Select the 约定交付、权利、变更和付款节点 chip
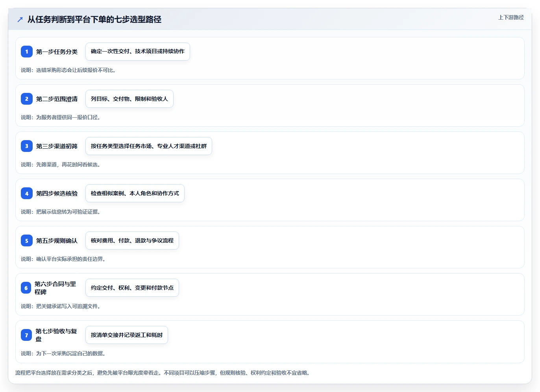 click(132, 288)
